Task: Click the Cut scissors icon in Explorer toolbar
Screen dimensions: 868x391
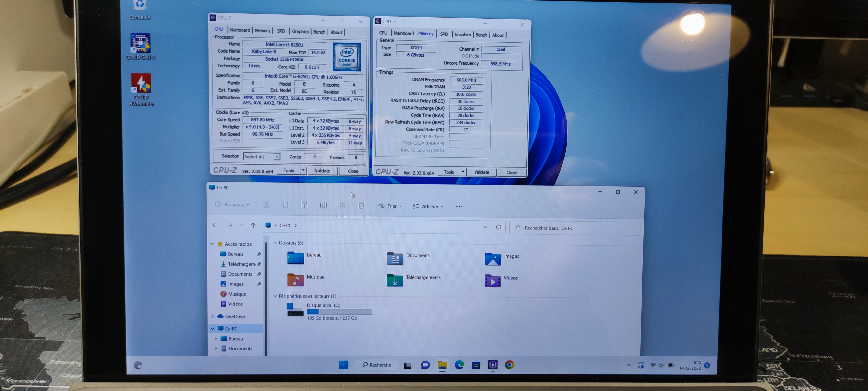Action: click(266, 205)
